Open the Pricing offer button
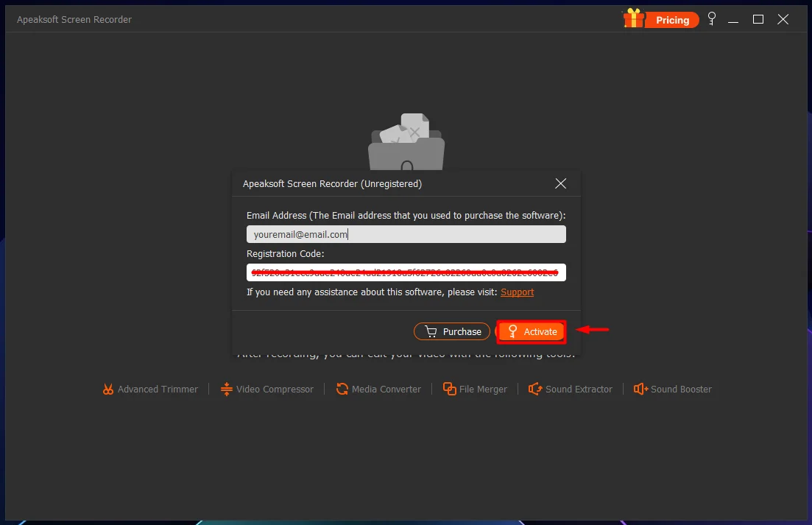The height and width of the screenshot is (525, 812). point(672,20)
